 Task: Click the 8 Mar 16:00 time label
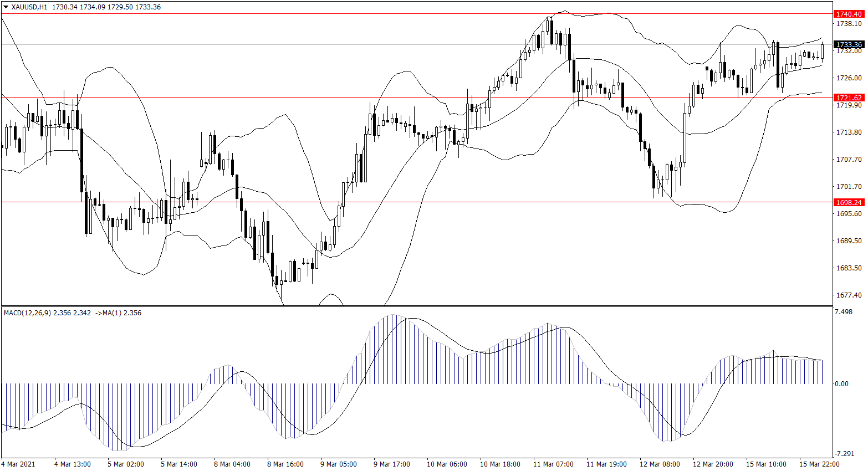(285, 464)
